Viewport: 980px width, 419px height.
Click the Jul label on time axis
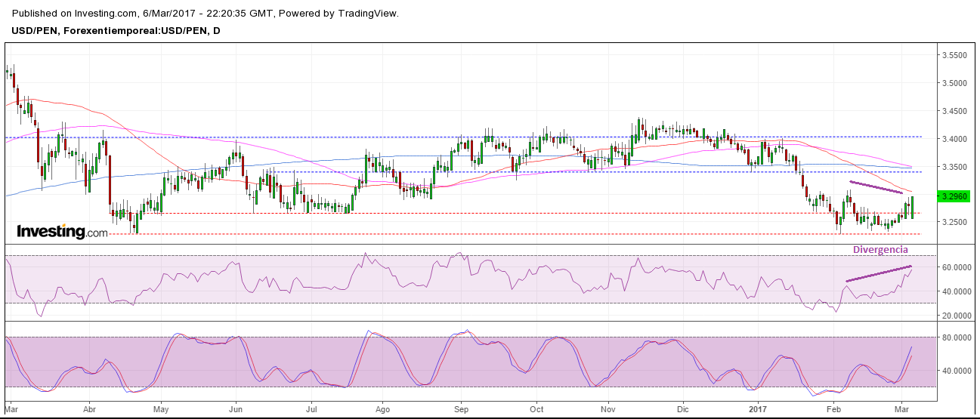point(310,409)
